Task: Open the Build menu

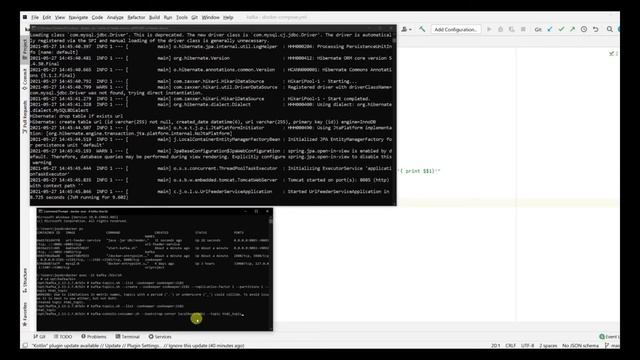Action: point(154,18)
